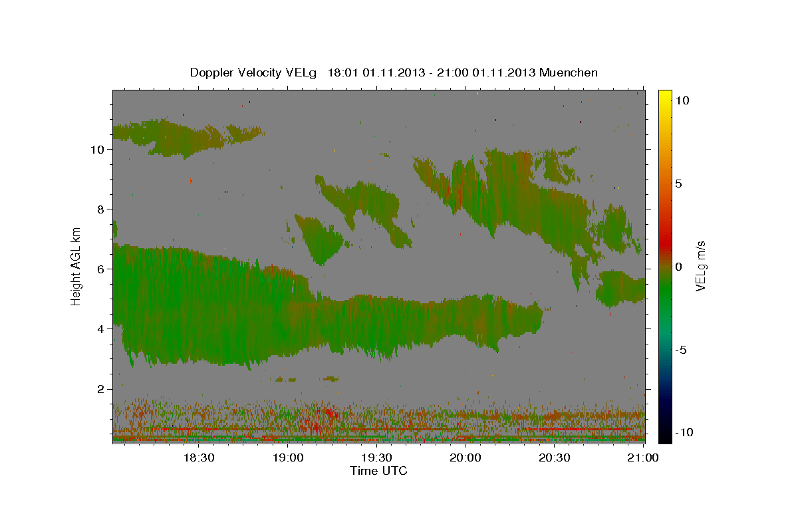This screenshot has width=798, height=532.
Task: Click the colorbar value 5 label
Action: tap(678, 184)
